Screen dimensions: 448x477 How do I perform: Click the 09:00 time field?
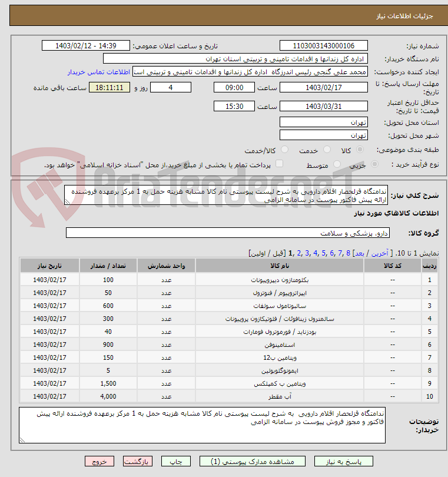tap(234, 88)
